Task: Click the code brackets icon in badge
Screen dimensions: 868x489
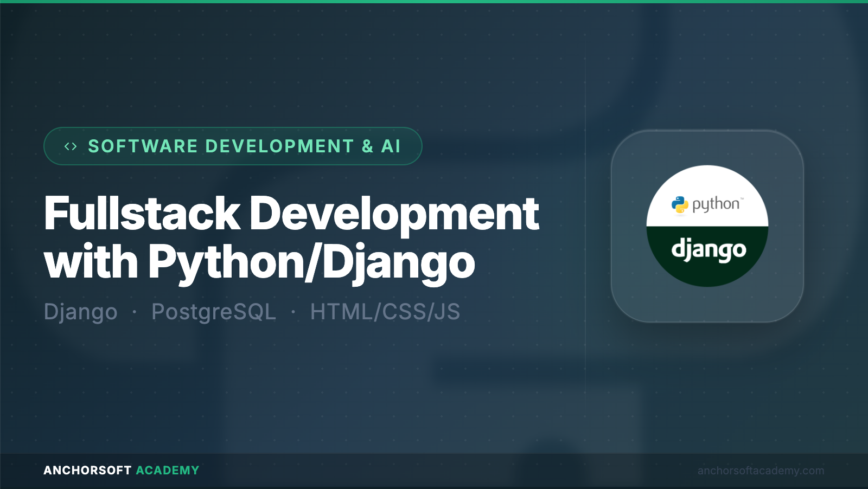Action: coord(71,146)
